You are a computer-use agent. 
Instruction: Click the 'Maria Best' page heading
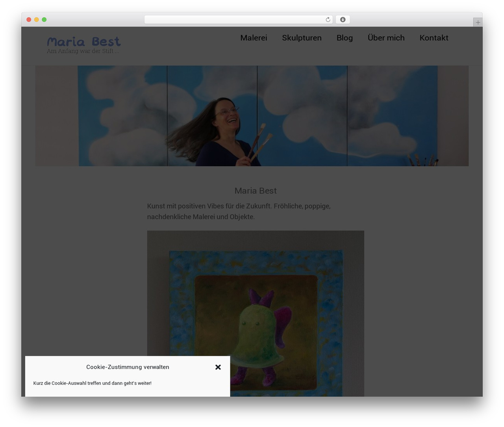pyautogui.click(x=256, y=191)
